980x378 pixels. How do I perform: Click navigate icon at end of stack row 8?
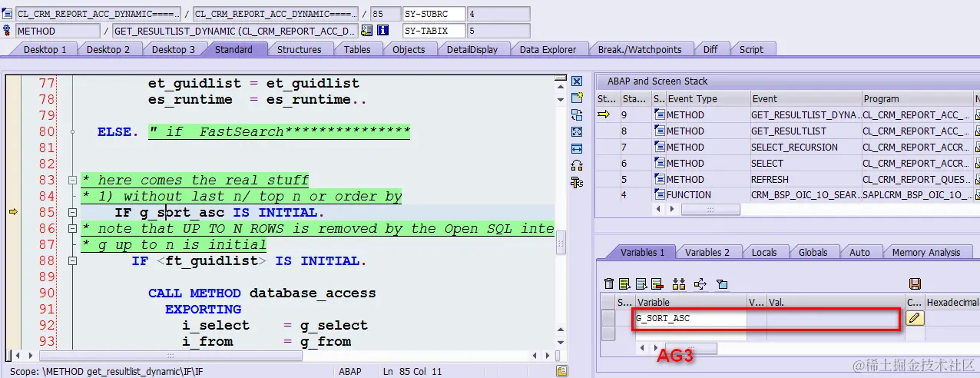tap(978, 131)
